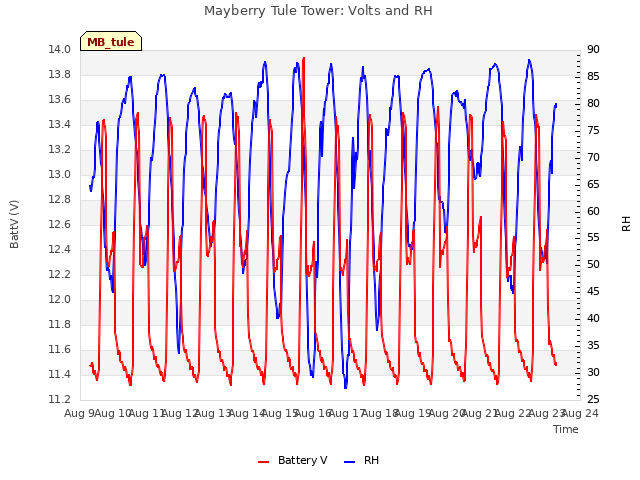Click the 40 right axis tick label
The image size is (640, 480).
pyautogui.click(x=593, y=319)
